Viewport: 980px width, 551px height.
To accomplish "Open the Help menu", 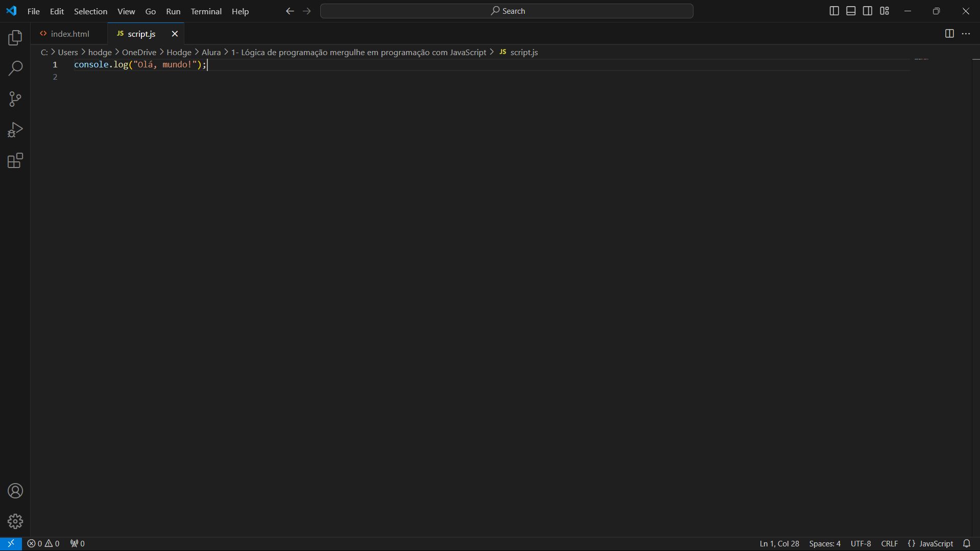I will pos(240,11).
